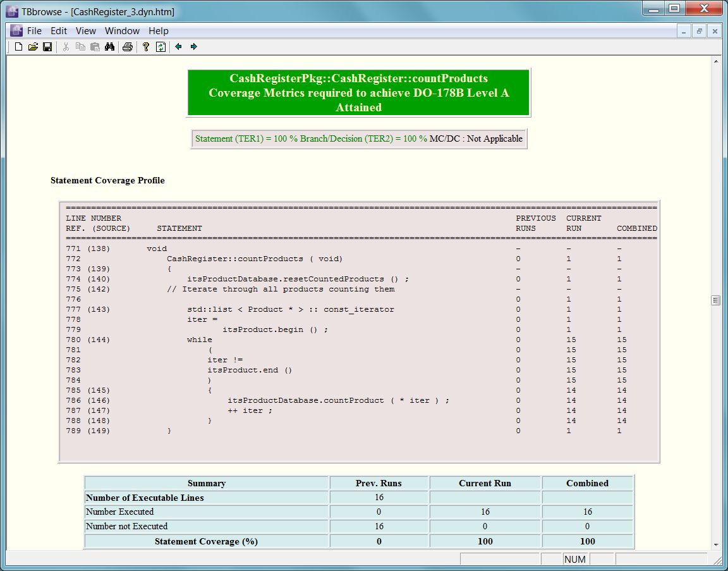728x571 pixels.
Task: Minimize the inner document window
Action: coord(684,31)
